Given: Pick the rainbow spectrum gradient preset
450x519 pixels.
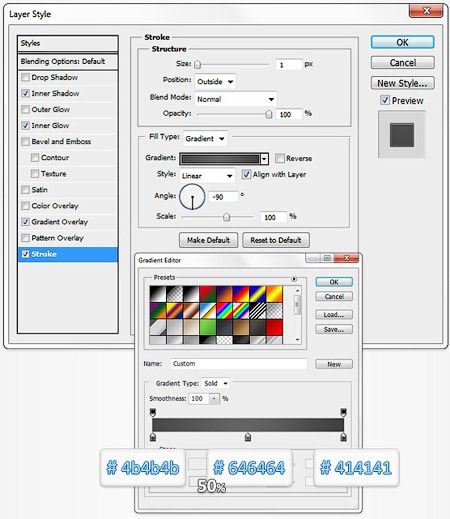Looking at the screenshot, I should (x=224, y=310).
